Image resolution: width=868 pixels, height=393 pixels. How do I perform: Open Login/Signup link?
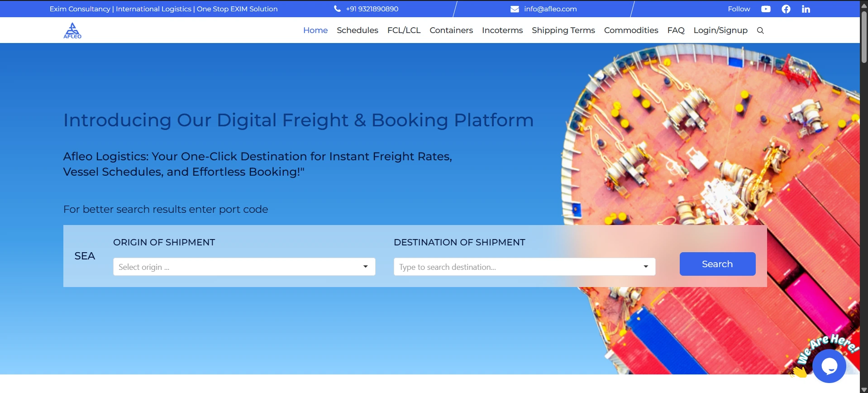click(720, 30)
